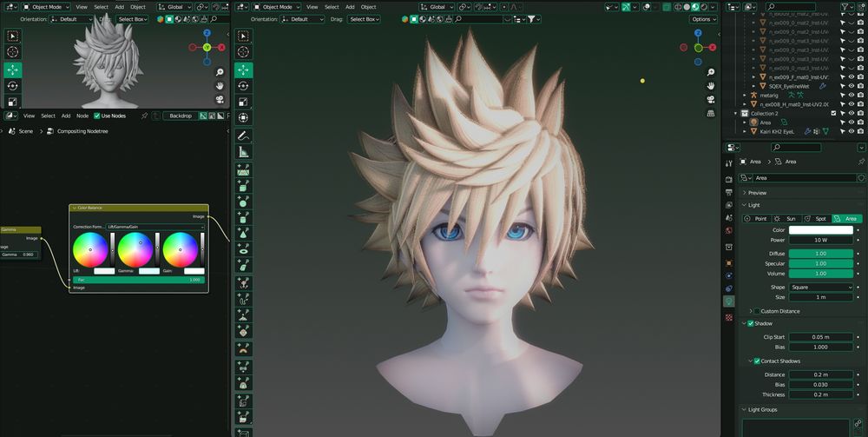This screenshot has height=437, width=868.
Task: Expand the Preview panel
Action: [757, 193]
